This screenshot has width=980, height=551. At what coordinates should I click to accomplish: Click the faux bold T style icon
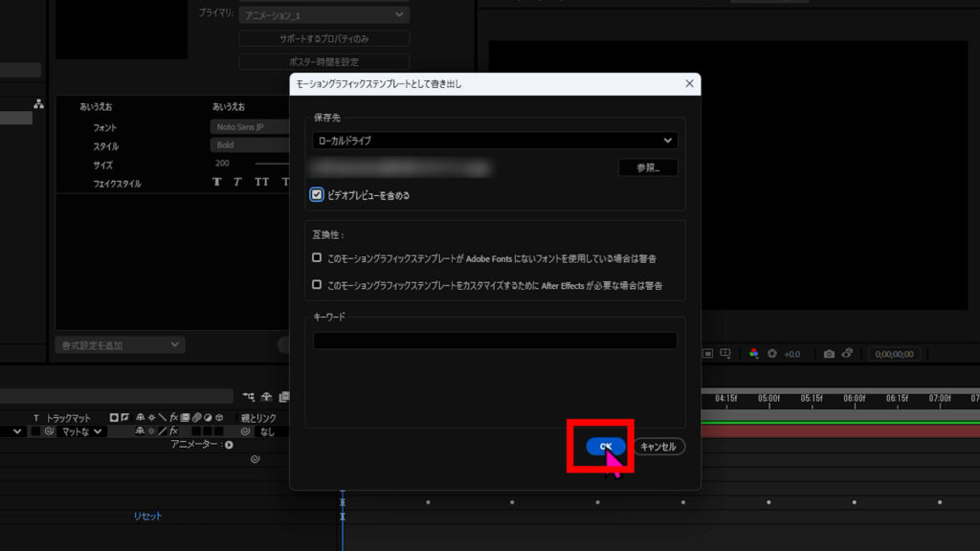pyautogui.click(x=217, y=182)
